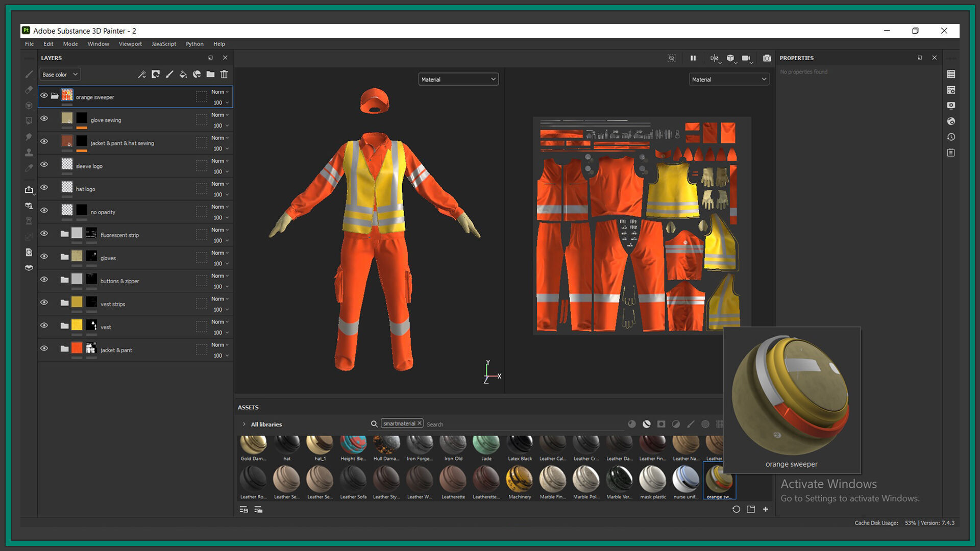Image resolution: width=980 pixels, height=551 pixels.
Task: Open the Viewport menu
Action: coord(130,44)
